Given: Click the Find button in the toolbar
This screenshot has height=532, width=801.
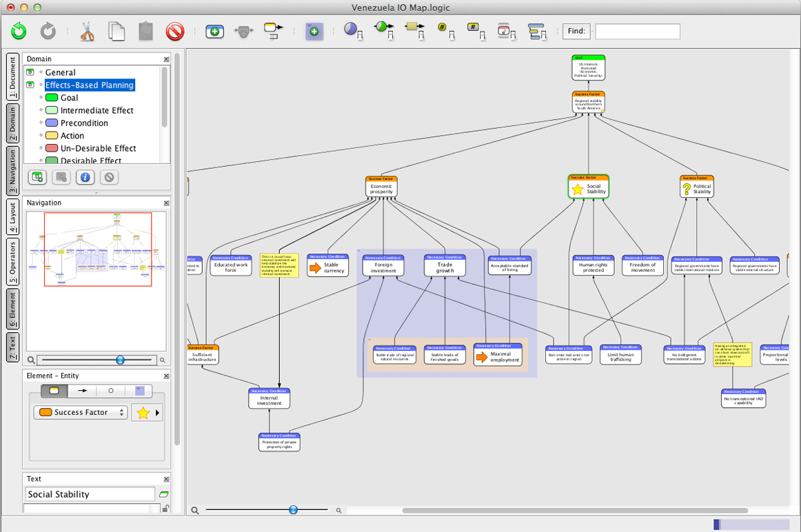Looking at the screenshot, I should [576, 31].
